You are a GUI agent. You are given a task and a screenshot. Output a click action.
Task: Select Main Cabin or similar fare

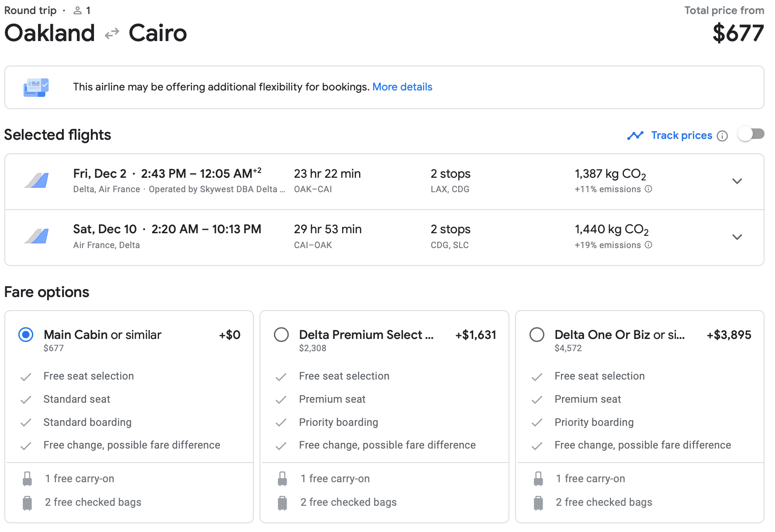point(26,335)
